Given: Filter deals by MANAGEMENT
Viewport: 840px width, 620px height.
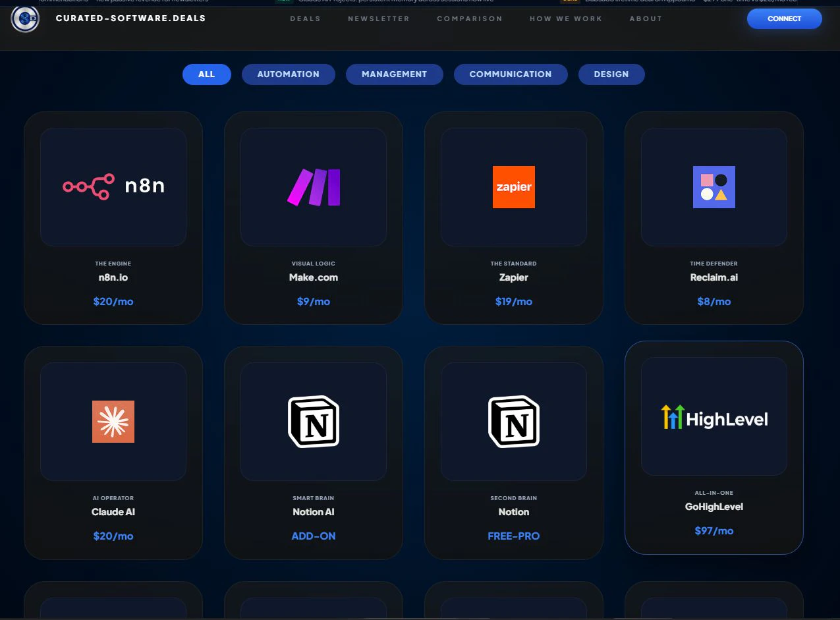Looking at the screenshot, I should click(x=394, y=74).
